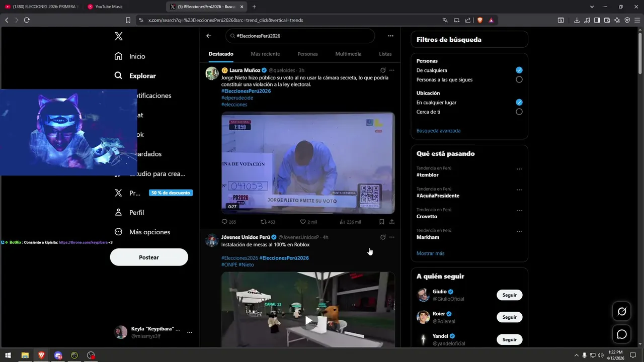This screenshot has height=362, width=644.
Task: Click #elperudecide hashtag link
Action: tap(237, 98)
